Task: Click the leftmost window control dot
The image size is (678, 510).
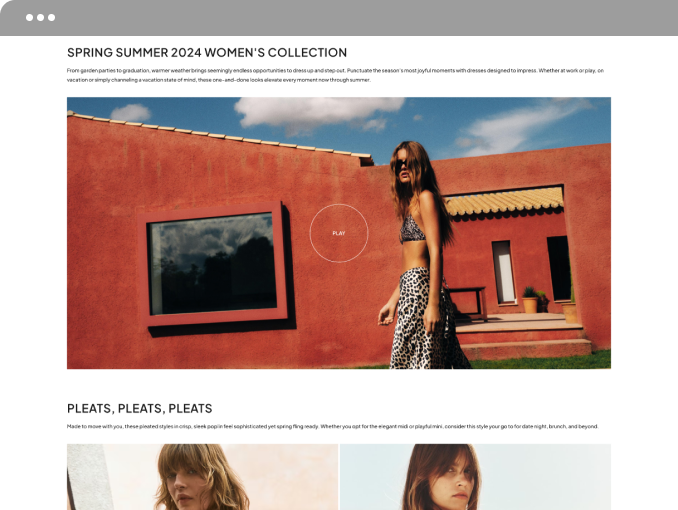Action: pos(29,17)
